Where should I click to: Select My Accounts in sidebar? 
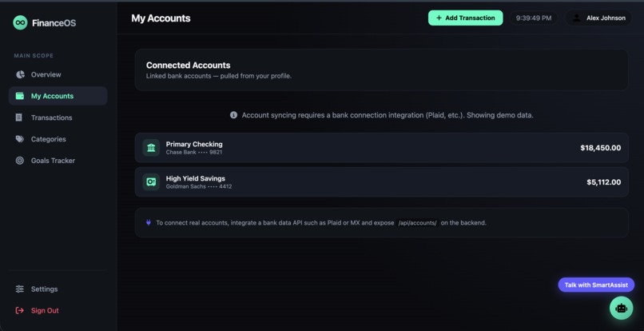pyautogui.click(x=58, y=96)
